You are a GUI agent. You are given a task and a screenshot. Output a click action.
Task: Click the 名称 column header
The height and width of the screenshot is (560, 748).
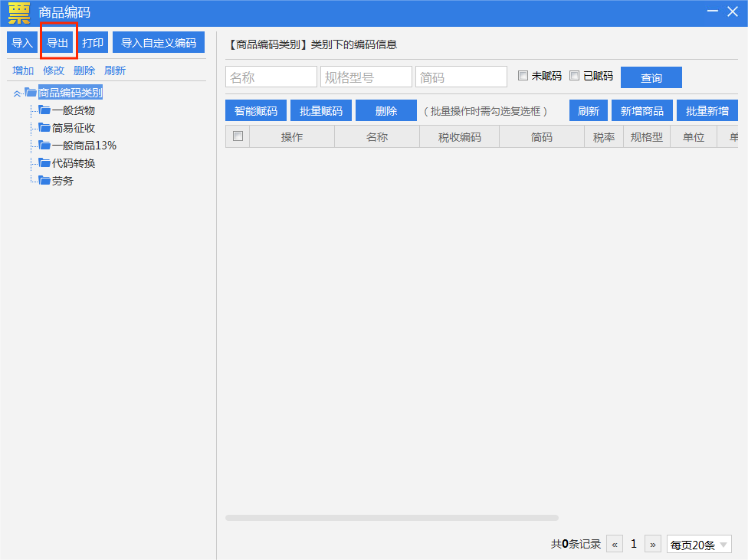pos(377,137)
